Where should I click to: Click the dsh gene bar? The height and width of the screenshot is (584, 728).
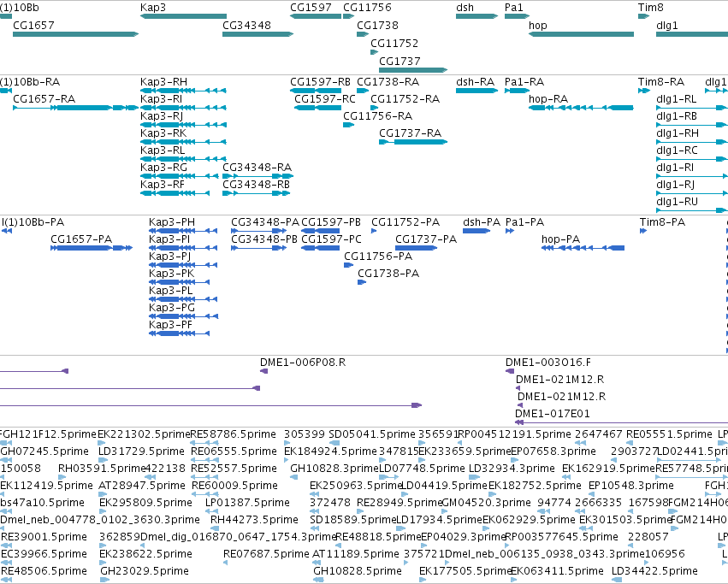[476, 16]
